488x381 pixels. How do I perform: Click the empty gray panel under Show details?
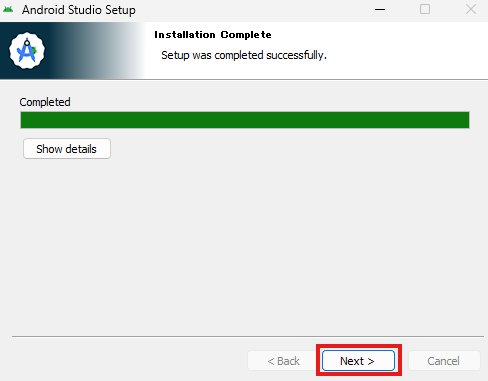[244, 247]
